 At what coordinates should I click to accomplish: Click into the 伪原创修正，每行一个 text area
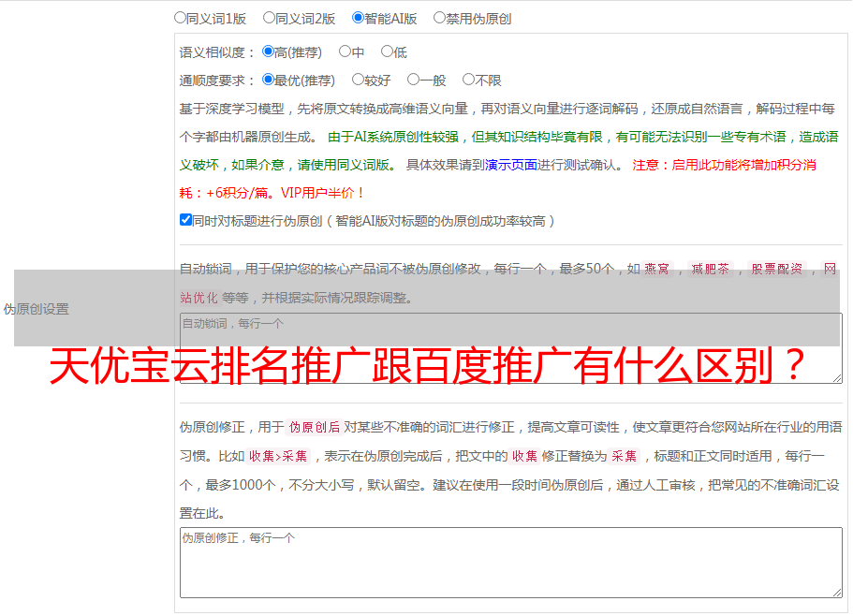coord(511,563)
